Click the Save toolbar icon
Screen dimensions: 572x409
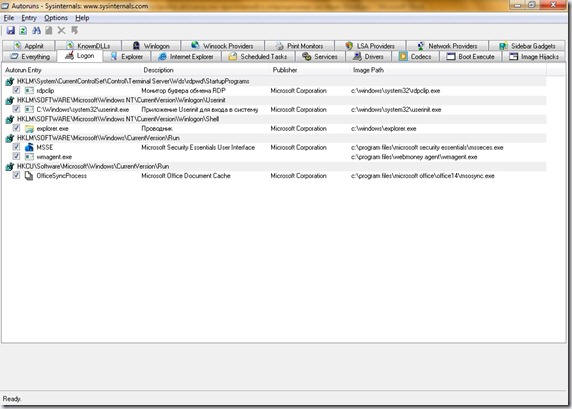click(x=11, y=31)
